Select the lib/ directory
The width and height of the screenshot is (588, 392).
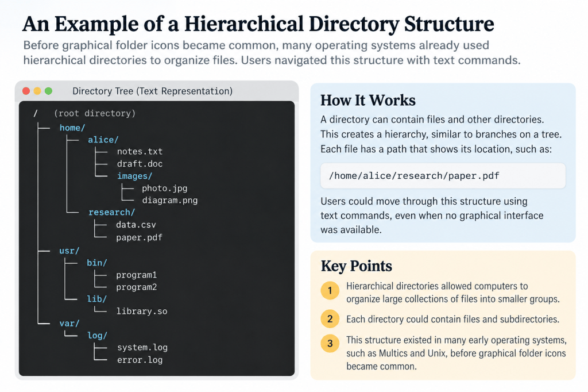96,299
